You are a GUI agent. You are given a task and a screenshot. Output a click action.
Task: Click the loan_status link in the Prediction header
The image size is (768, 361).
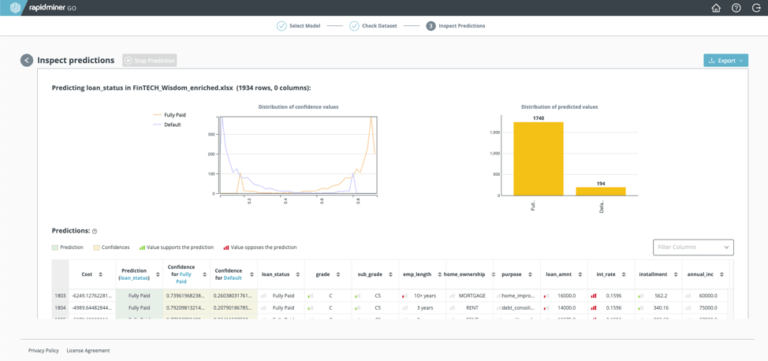click(134, 278)
